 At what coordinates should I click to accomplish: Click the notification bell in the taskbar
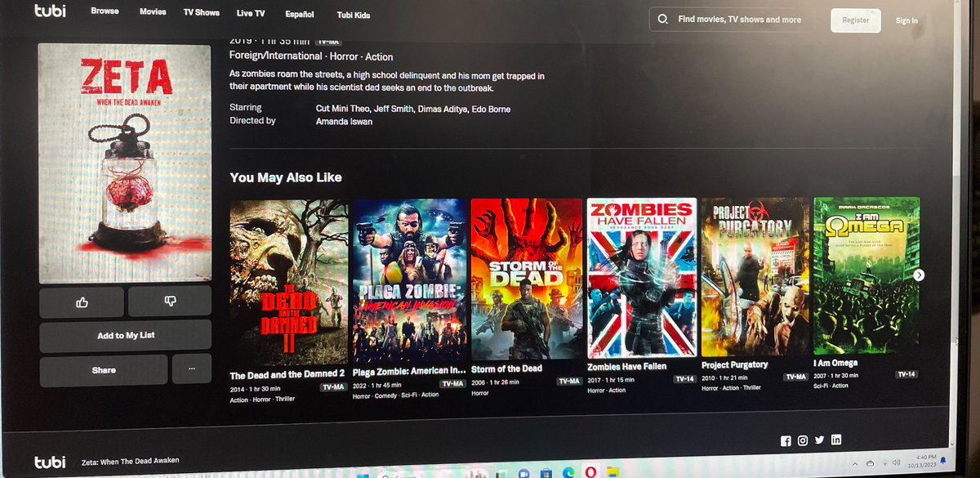[942, 462]
